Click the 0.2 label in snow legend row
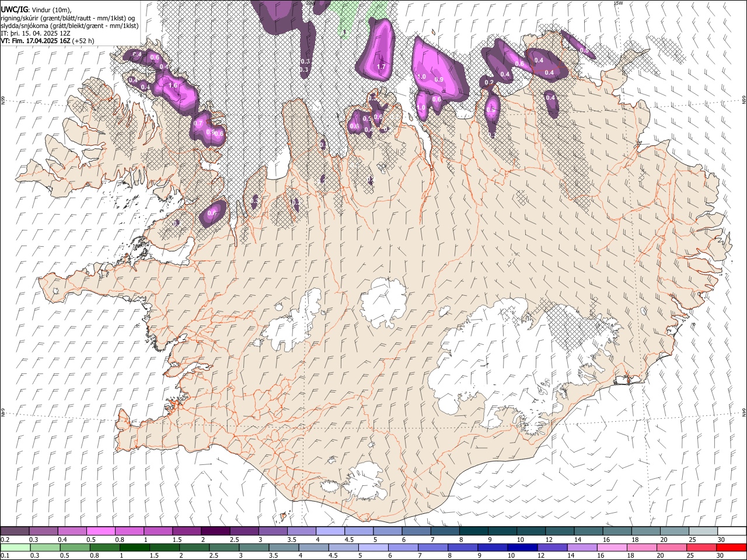 (5, 540)
